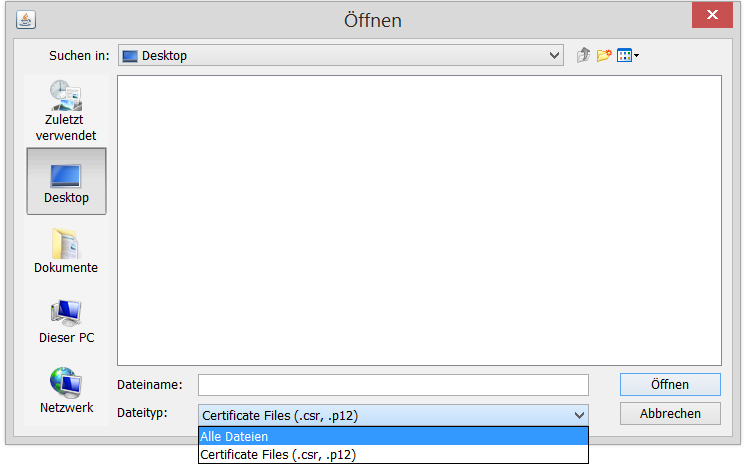Create a new folder icon
Viewport: 744px width, 470px height.
[x=604, y=55]
